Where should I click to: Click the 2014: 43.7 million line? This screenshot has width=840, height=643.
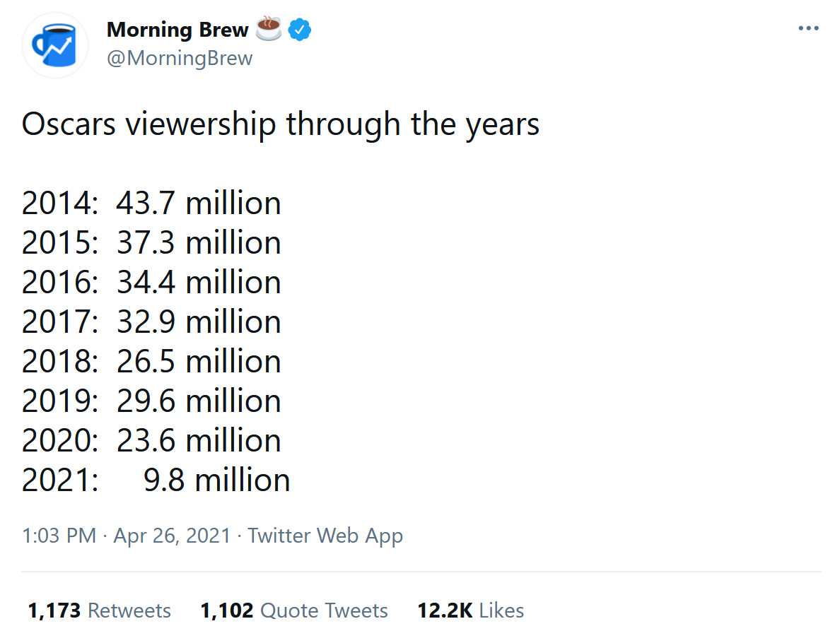click(151, 203)
